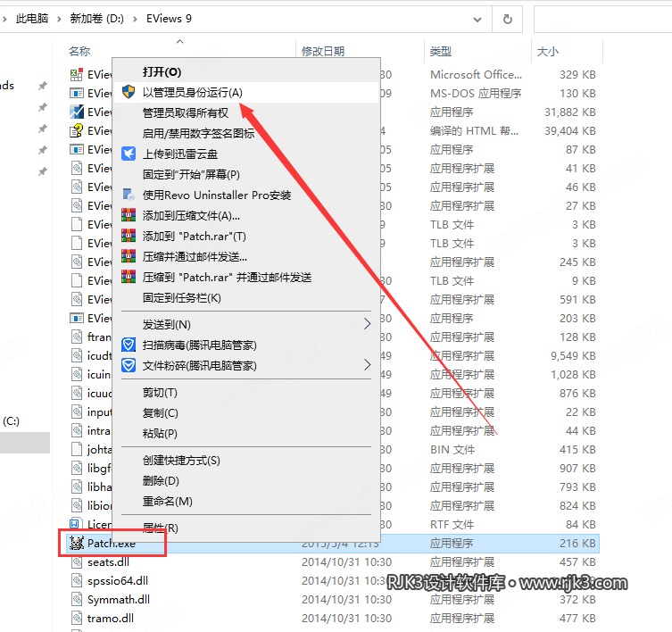Click tramo.dll file name

(111, 619)
